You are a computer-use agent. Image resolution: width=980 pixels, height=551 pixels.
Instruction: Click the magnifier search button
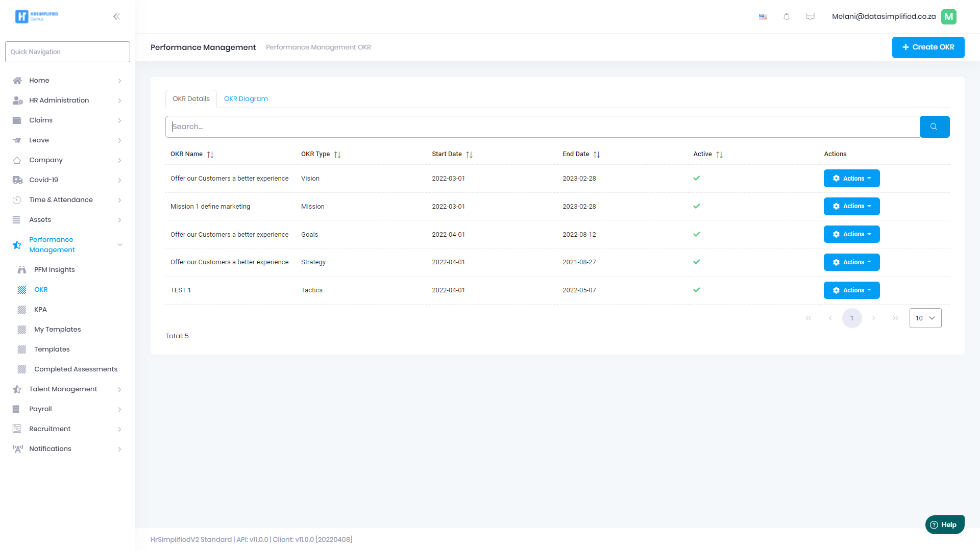coord(934,127)
